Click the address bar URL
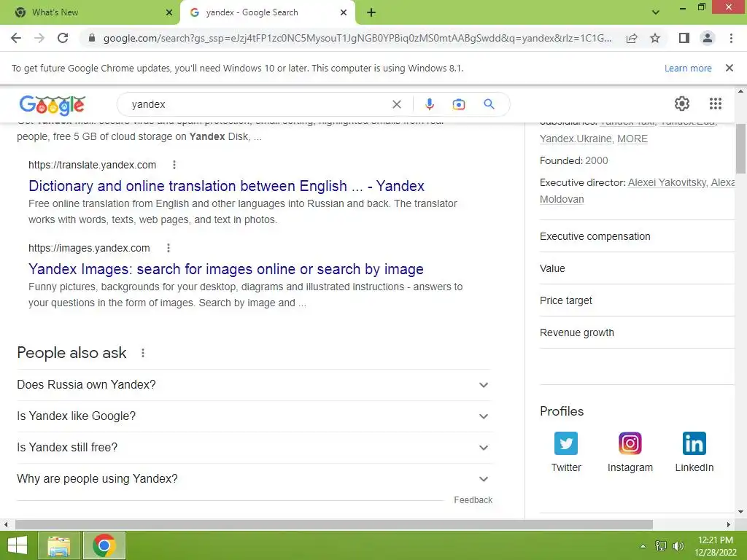This screenshot has width=747, height=560. coord(357,38)
